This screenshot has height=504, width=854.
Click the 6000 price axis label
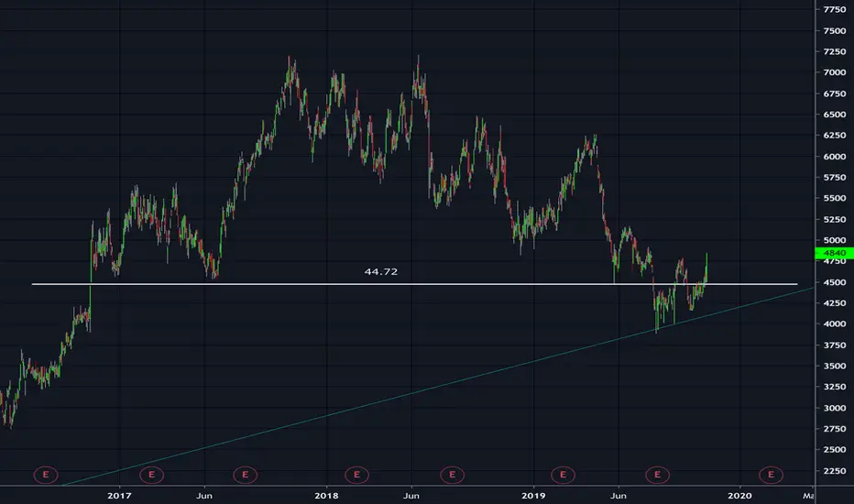pyautogui.click(x=835, y=157)
